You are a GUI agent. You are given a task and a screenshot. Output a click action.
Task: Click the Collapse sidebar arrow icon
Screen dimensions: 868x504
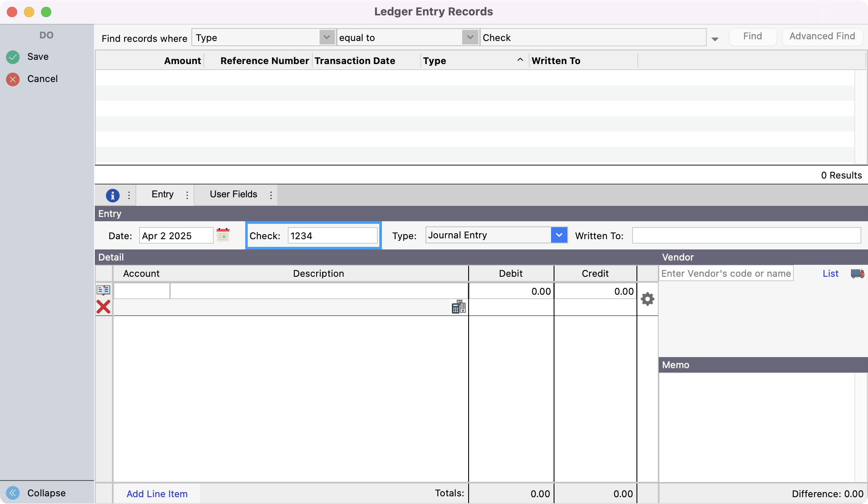tap(13, 493)
